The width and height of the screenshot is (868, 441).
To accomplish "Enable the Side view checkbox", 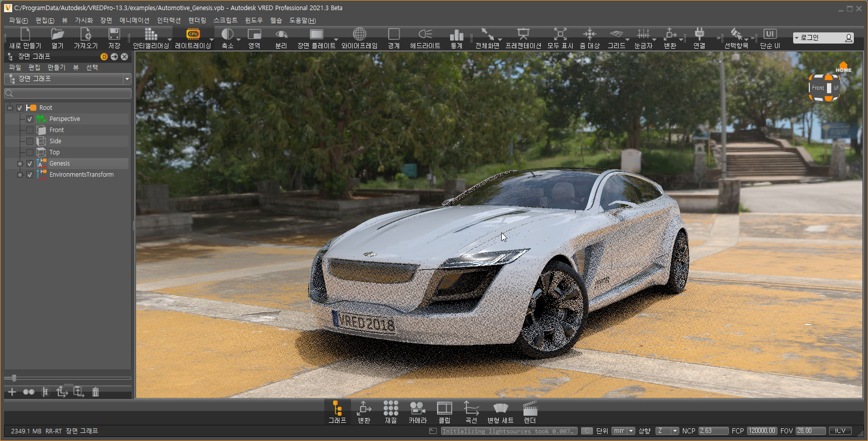I will (30, 141).
